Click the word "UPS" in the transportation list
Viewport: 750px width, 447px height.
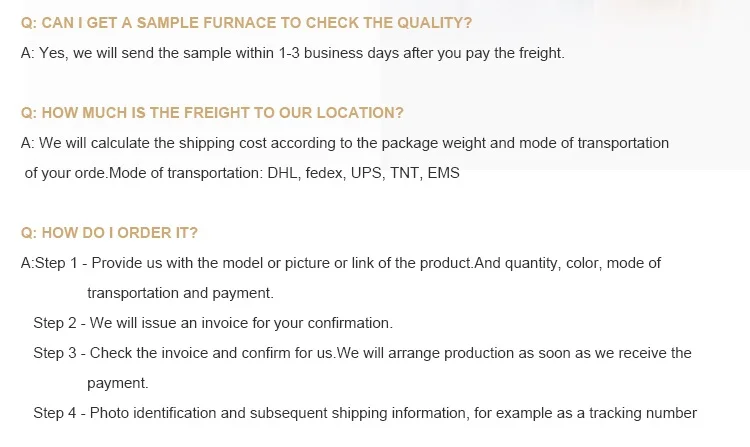pos(368,173)
